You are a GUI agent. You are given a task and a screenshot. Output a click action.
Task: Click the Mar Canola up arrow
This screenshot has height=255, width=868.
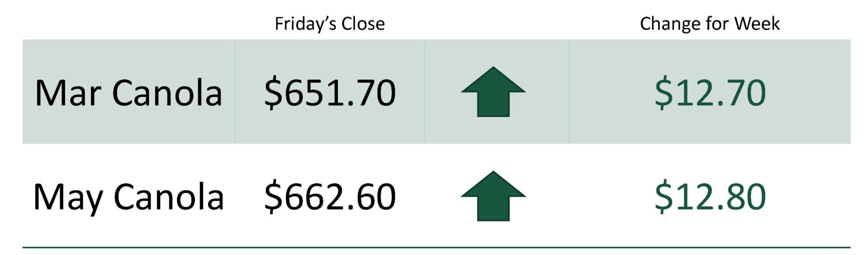coord(493,92)
